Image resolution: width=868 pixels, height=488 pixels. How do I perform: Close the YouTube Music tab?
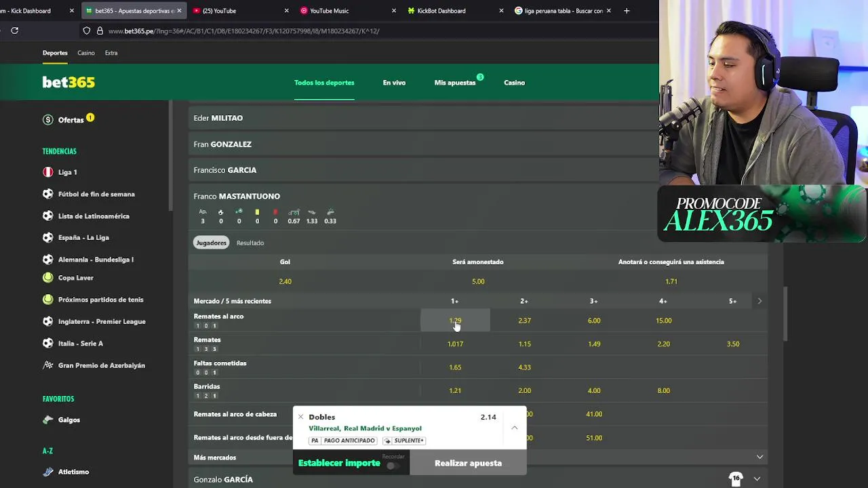pos(394,11)
